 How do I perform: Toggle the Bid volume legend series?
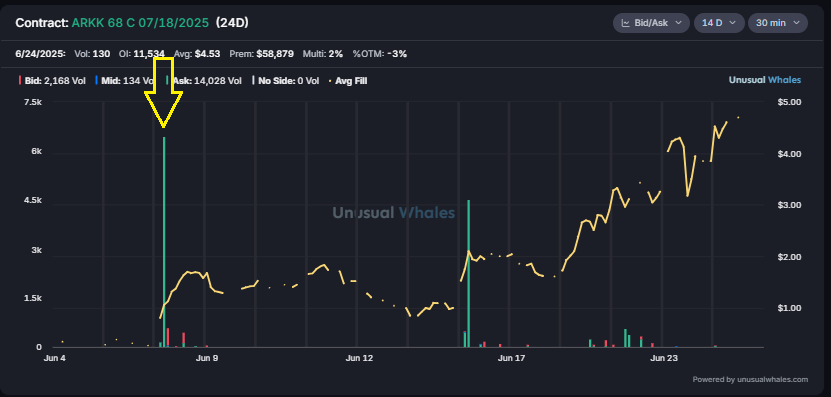[x=52, y=81]
